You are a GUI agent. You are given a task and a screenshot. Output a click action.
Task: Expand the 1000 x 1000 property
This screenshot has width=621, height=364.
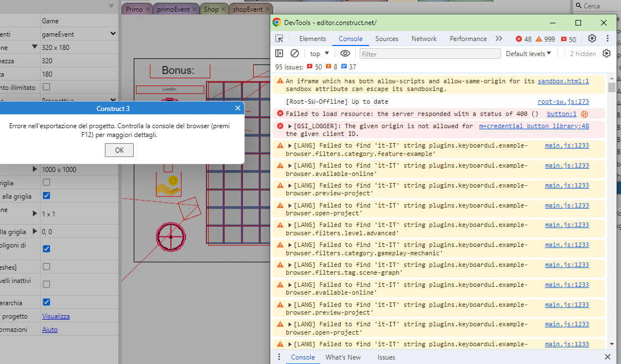click(34, 169)
